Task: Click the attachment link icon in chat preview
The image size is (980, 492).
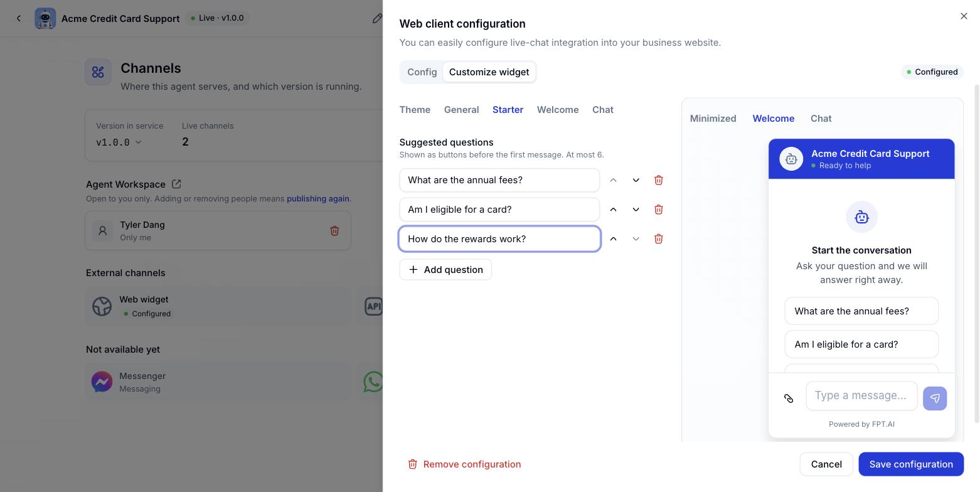Action: (x=789, y=398)
